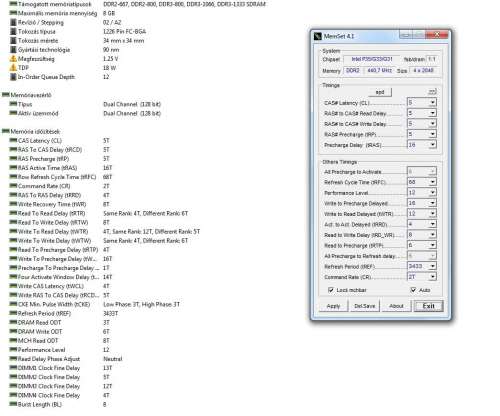Open the Refresh Period (tREF) dropdown in MemSet
500x416 pixels.
(432, 266)
